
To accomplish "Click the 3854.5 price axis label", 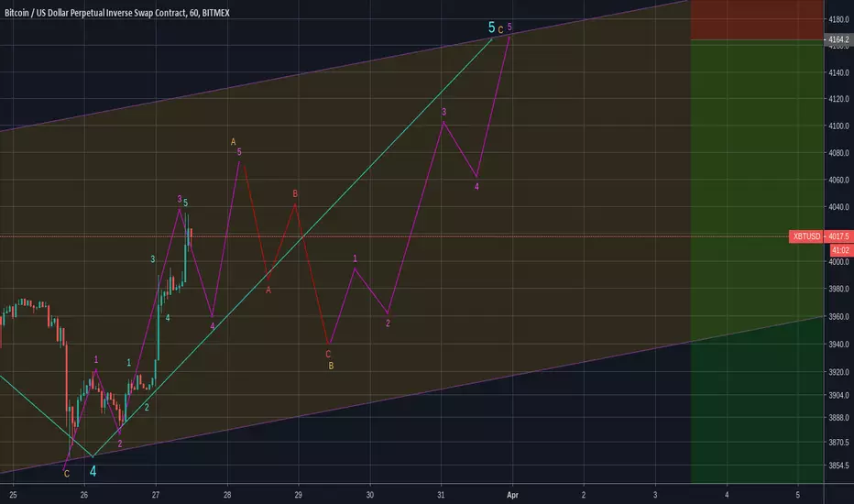I will 838,466.
